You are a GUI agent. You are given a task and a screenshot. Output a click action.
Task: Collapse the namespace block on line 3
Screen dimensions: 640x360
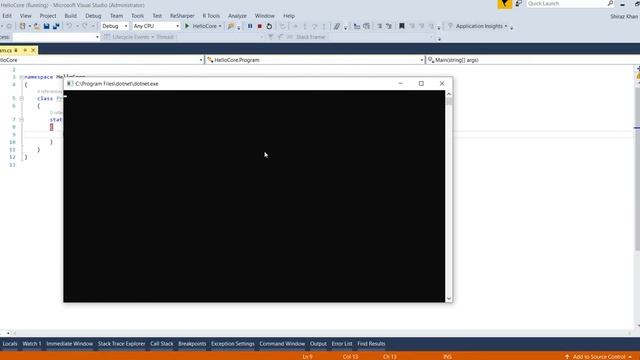pyautogui.click(x=21, y=77)
